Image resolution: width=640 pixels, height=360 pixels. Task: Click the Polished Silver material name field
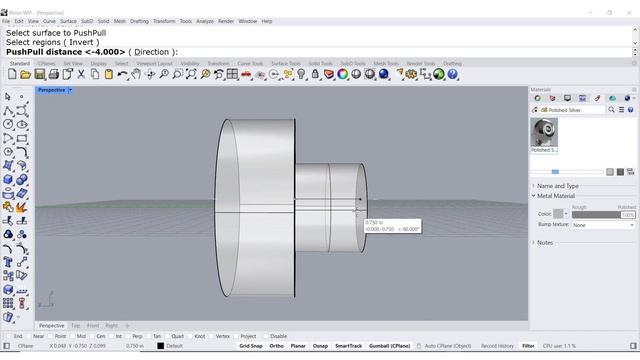click(x=573, y=110)
